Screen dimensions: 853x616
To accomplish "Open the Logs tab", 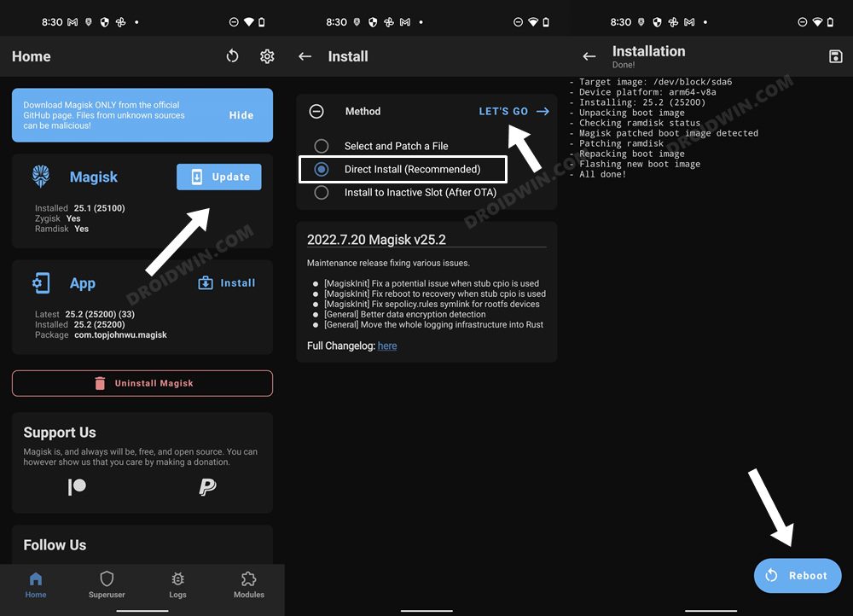I will (x=178, y=585).
